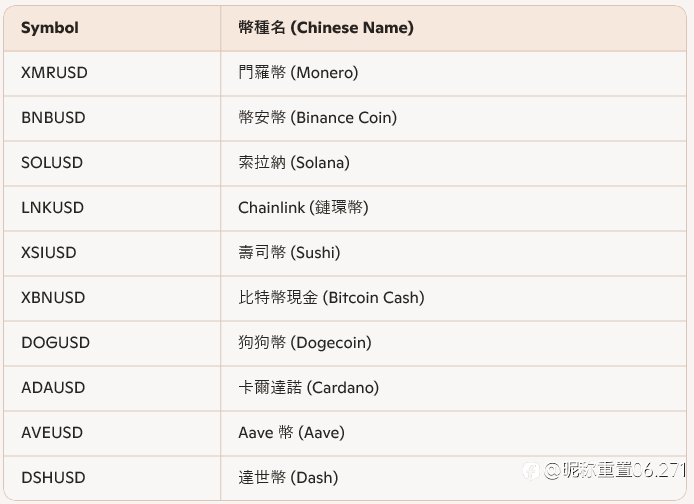The image size is (694, 504).
Task: Click the 比特幣現金 (Bitcoin Cash) cell
Action: (x=331, y=298)
